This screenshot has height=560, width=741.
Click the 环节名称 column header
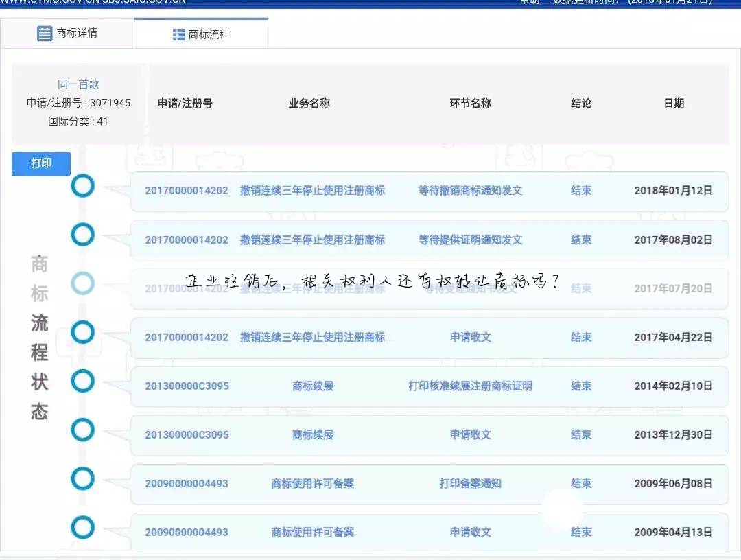(x=470, y=103)
